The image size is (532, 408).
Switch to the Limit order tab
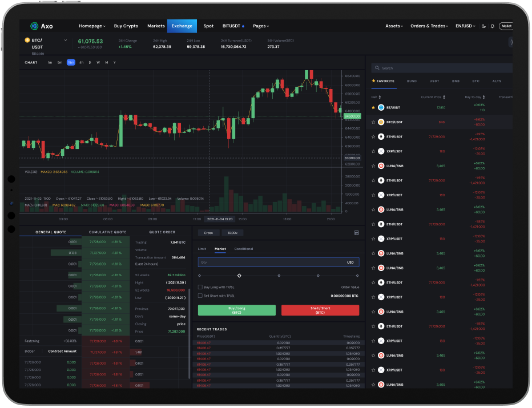click(x=201, y=249)
